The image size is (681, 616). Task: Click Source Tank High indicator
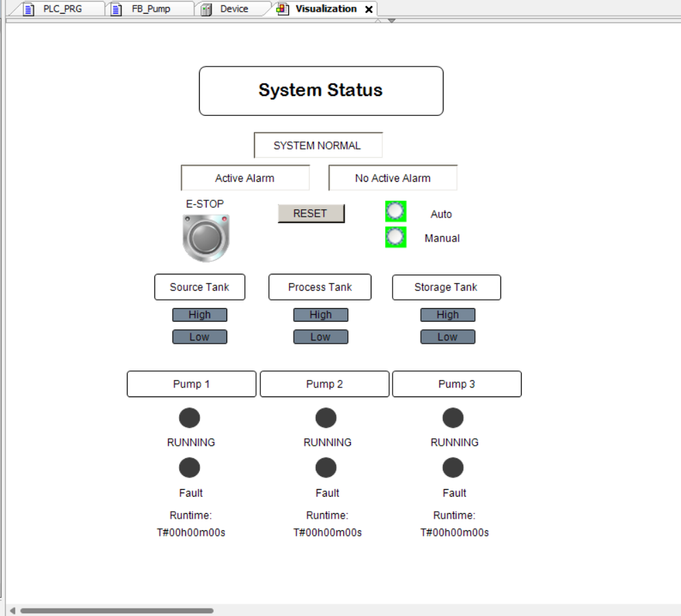[x=200, y=315]
